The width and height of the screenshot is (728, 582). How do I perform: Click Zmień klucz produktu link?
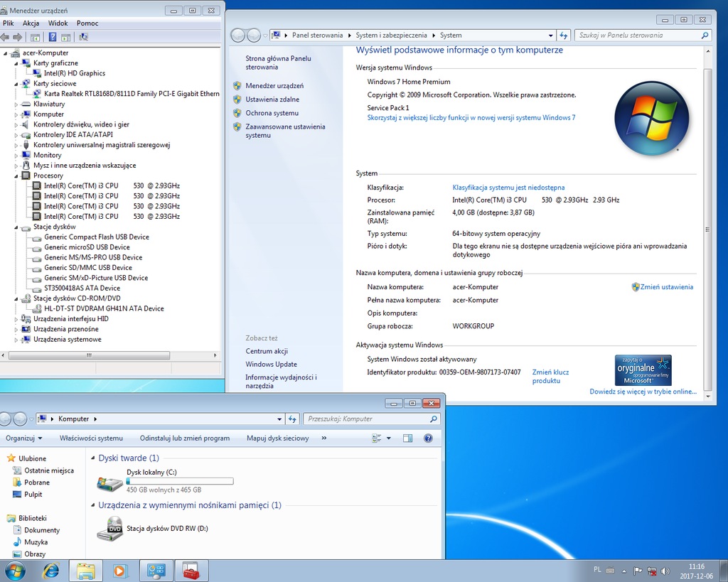click(550, 377)
